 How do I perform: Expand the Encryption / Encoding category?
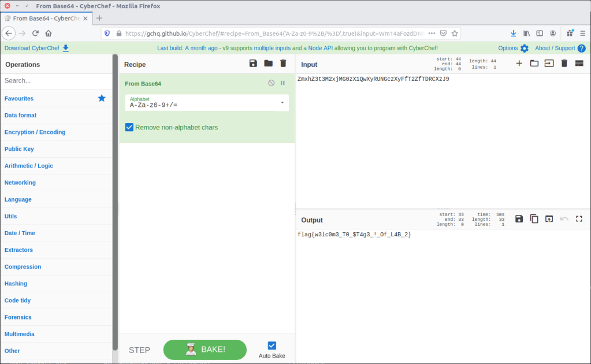click(35, 132)
